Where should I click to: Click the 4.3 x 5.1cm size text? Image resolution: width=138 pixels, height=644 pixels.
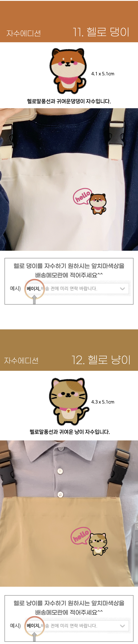(x=103, y=402)
